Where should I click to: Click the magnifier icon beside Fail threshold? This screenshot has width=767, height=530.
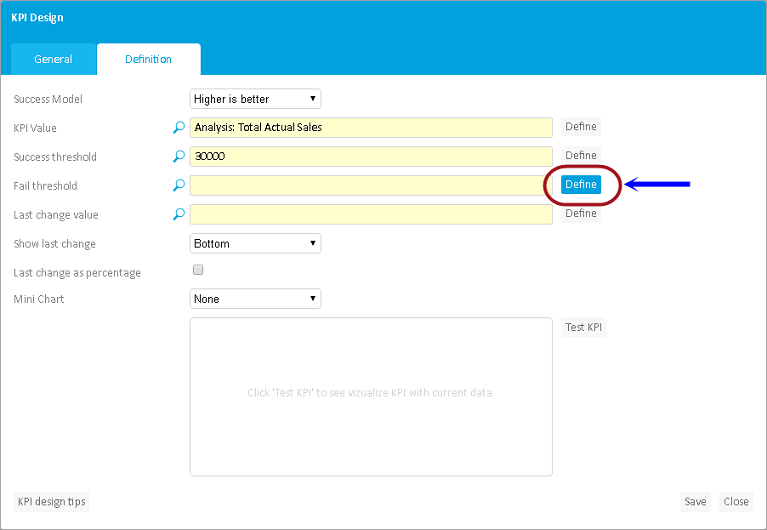pyautogui.click(x=179, y=186)
